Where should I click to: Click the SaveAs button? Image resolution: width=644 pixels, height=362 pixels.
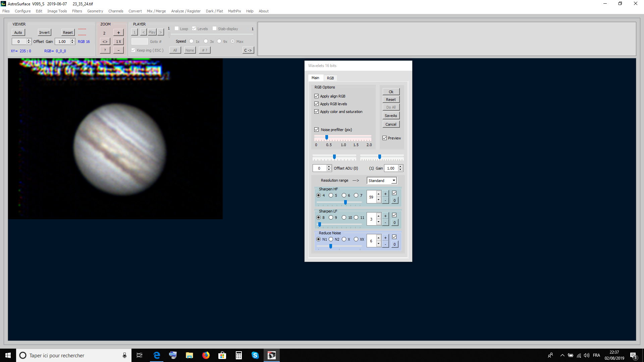click(391, 116)
